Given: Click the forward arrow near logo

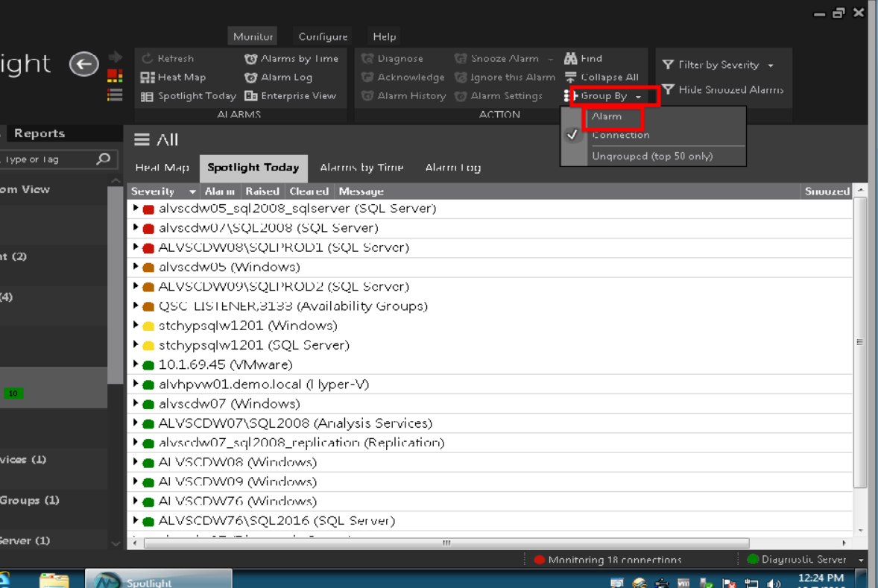Looking at the screenshot, I should [116, 57].
